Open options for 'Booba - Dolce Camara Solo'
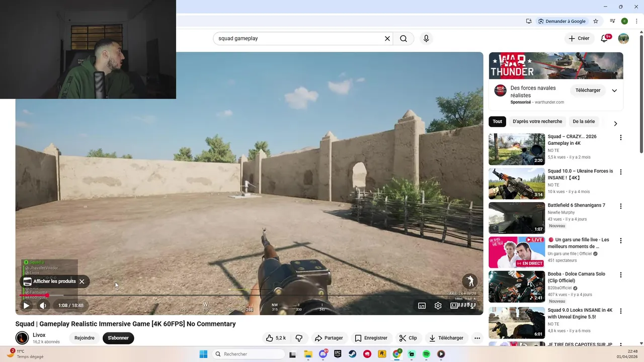 [x=621, y=275]
